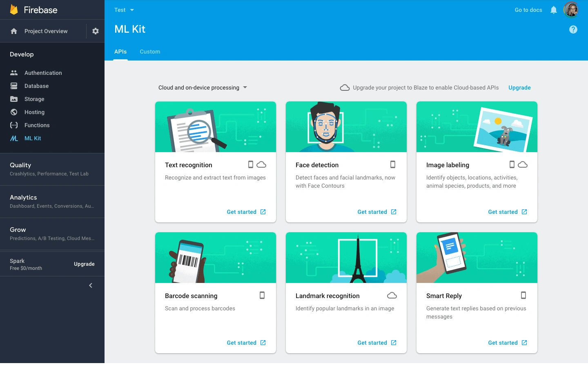
Task: Click Image labeling cloud icon
Action: tap(523, 164)
